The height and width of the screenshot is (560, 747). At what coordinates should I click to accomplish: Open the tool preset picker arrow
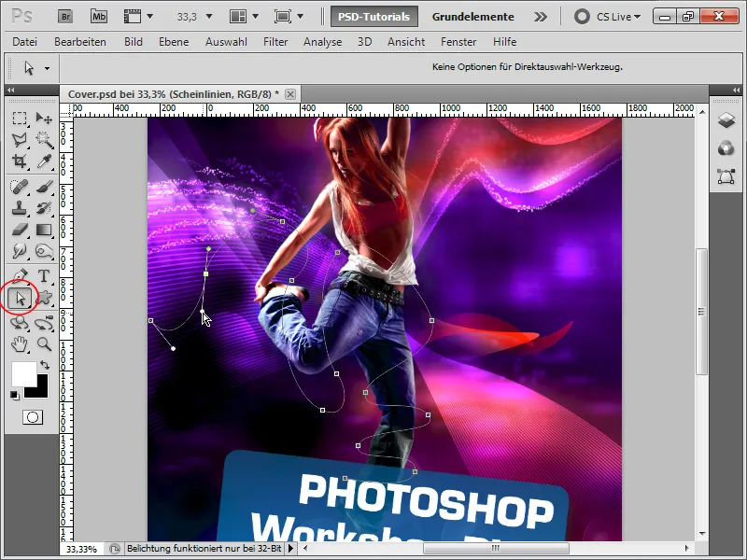48,68
